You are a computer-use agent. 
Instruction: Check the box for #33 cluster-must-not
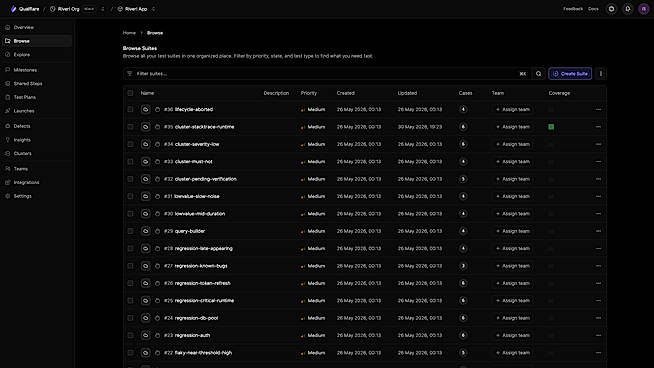pyautogui.click(x=131, y=161)
